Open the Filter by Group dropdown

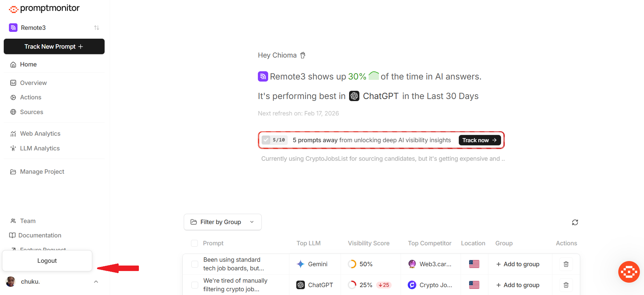pos(223,222)
